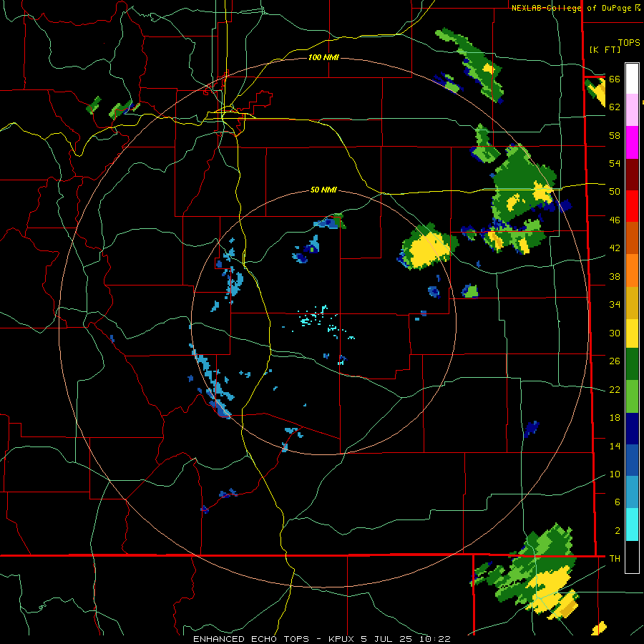Click the light green legend swatch

point(632,396)
